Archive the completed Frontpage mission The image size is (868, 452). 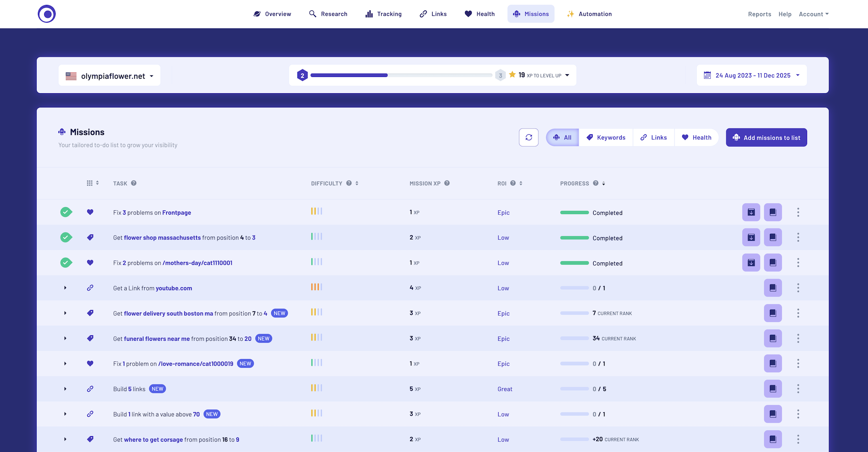751,212
